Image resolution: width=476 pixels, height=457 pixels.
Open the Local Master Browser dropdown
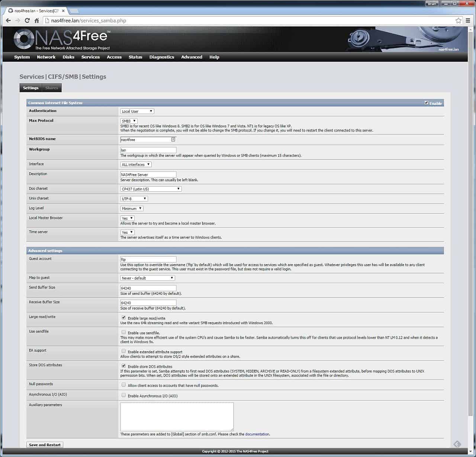pyautogui.click(x=127, y=218)
